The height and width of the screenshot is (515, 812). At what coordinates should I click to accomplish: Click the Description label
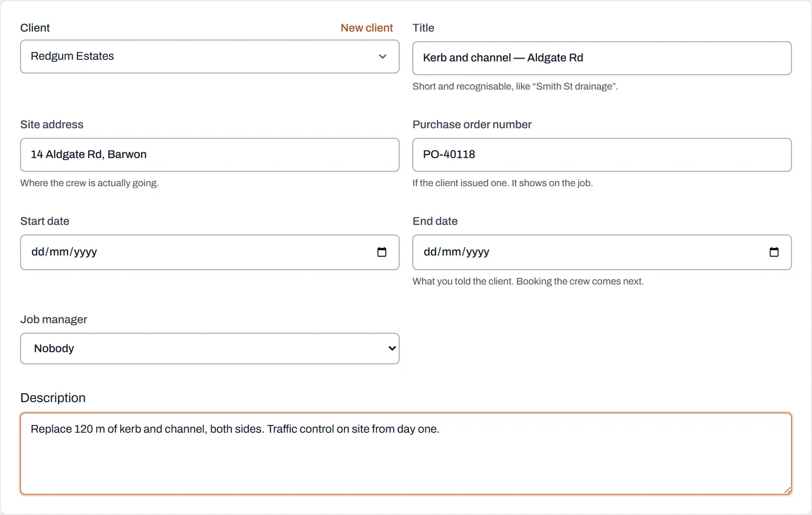coord(53,398)
